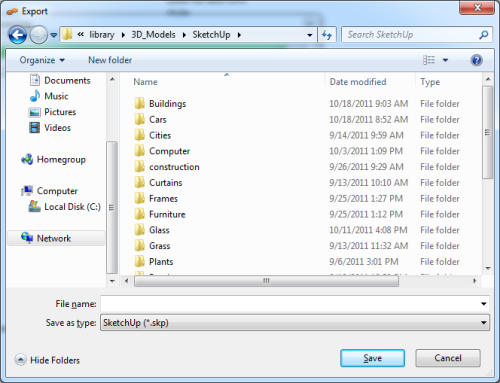Click horizontal scrollbar right arrow
The width and height of the screenshot is (500, 383).
click(474, 281)
